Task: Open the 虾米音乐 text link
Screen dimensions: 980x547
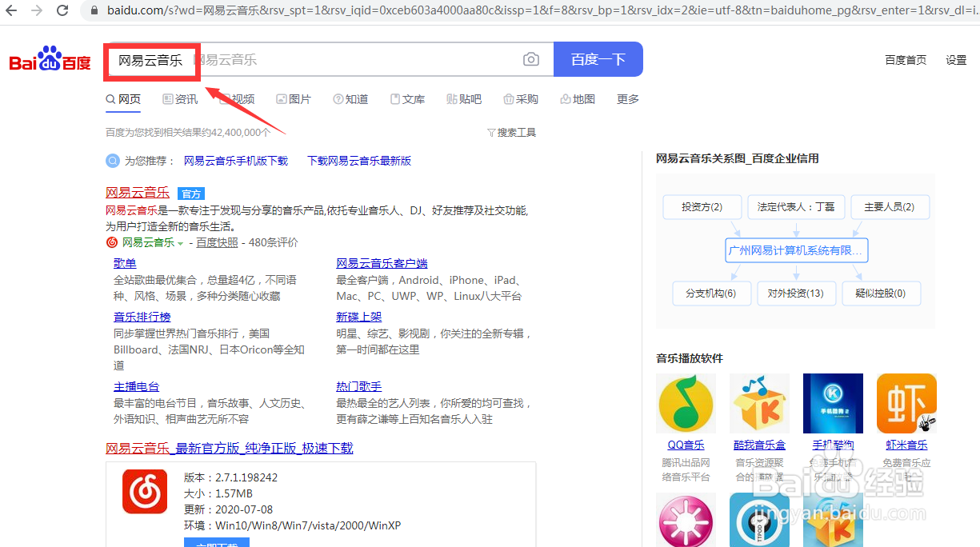Action: point(906,445)
